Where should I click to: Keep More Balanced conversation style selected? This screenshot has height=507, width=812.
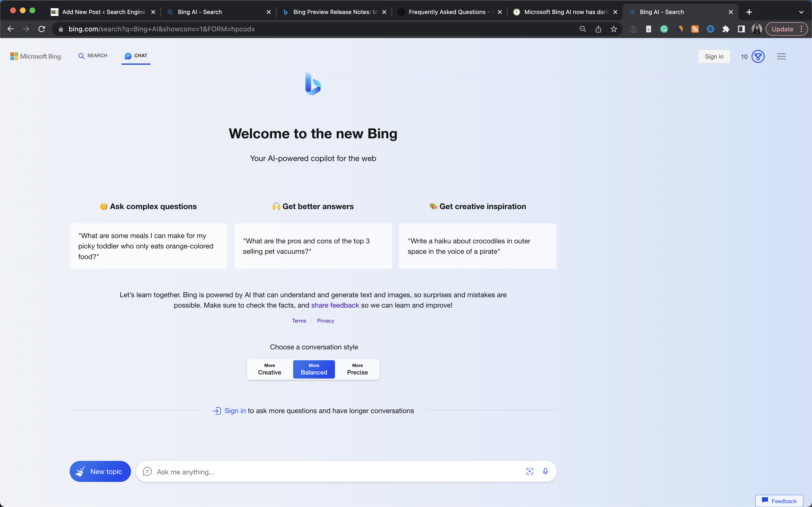point(313,369)
